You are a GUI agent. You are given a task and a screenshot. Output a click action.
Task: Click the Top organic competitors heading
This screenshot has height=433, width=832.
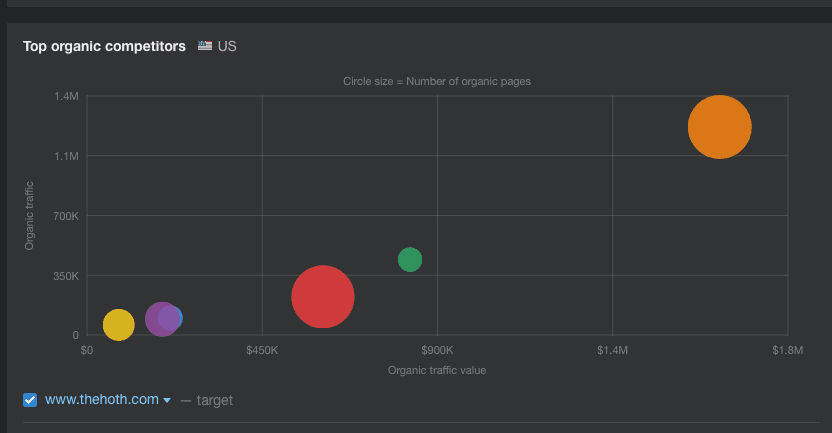point(104,47)
